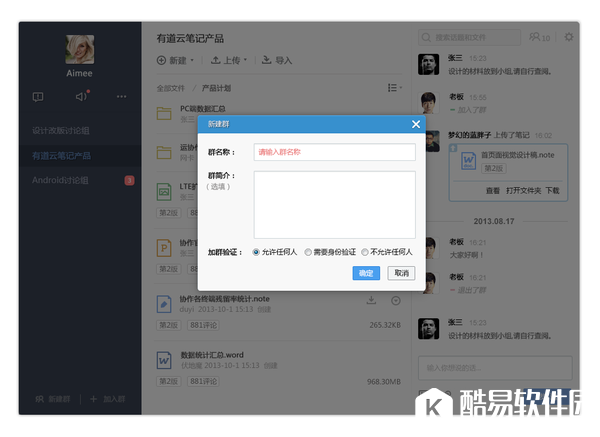Screen dimensions: 600x437
Task: Click 产品计划 breadcrumb
Action: (216, 88)
